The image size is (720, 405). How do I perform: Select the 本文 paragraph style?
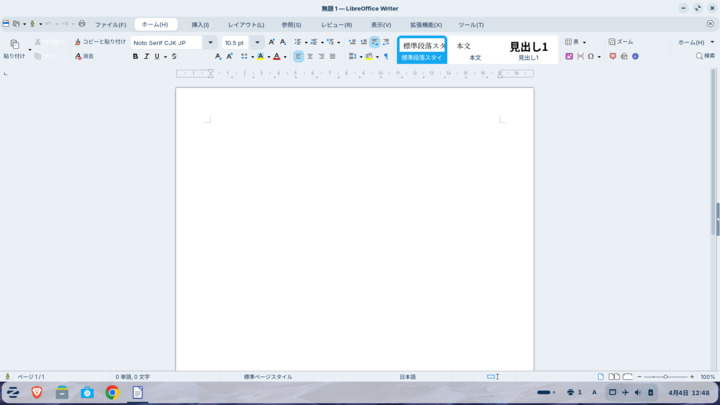pos(475,50)
